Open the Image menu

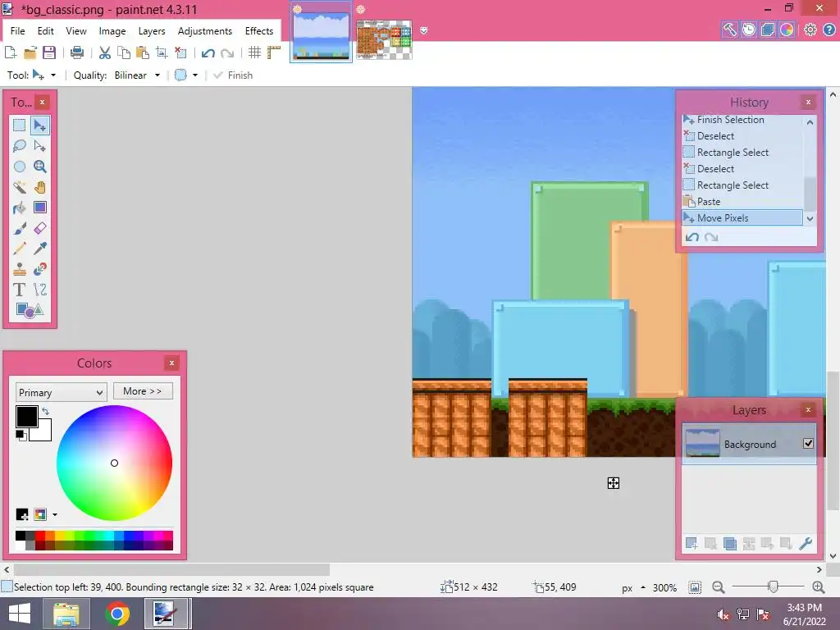click(112, 31)
